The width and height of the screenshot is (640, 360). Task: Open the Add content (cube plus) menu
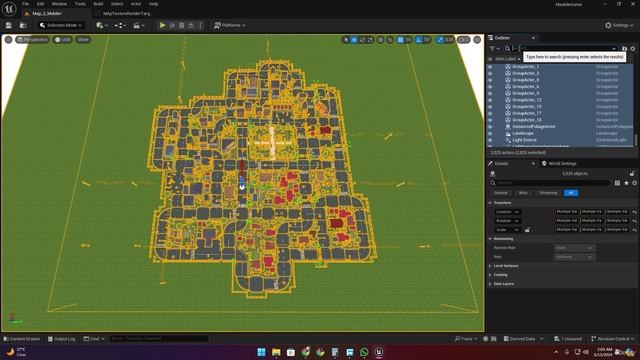click(x=101, y=25)
